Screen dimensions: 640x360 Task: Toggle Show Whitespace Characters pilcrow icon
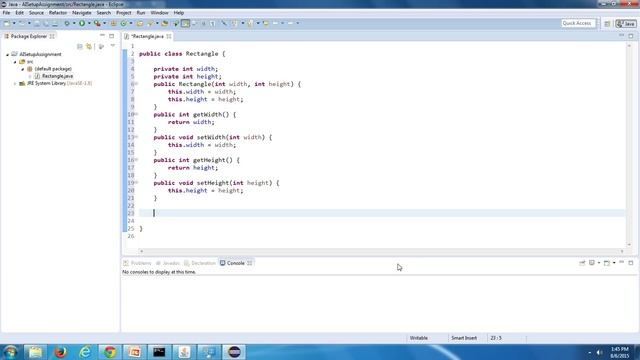coord(213,23)
